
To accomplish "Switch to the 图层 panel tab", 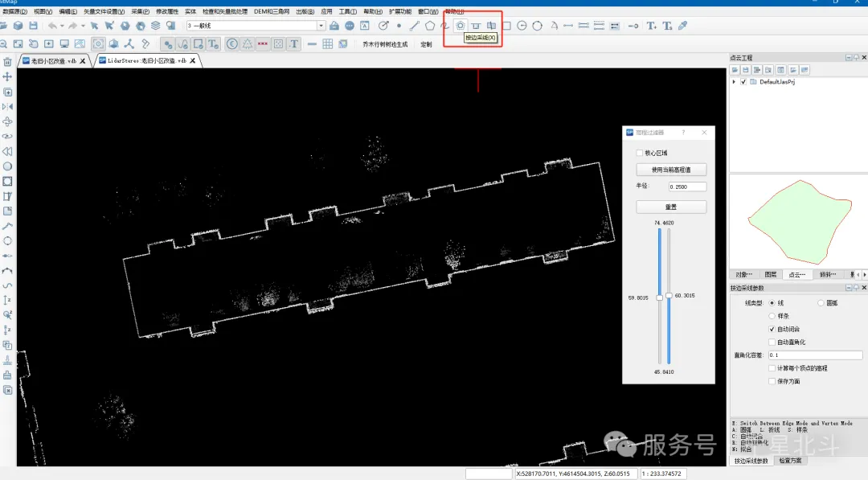I will point(770,275).
